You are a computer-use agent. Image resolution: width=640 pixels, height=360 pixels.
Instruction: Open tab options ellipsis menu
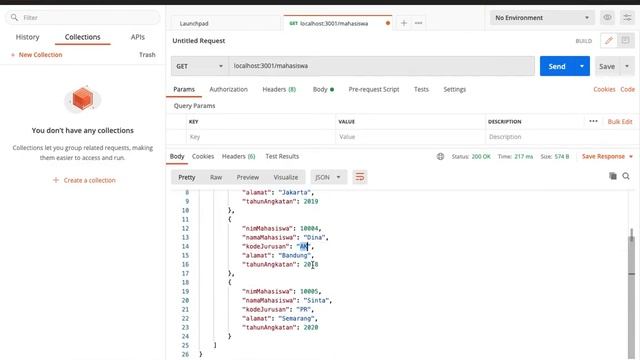(418, 23)
